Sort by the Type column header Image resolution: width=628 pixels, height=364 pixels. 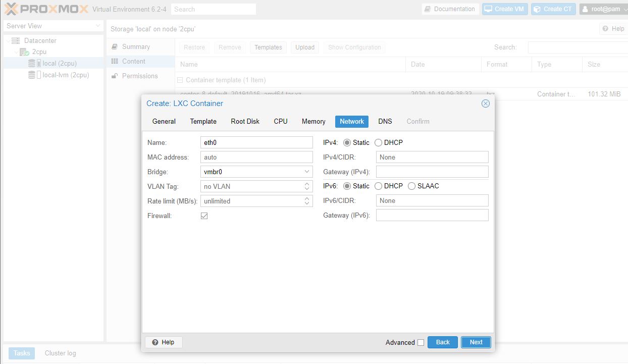[x=557, y=65]
